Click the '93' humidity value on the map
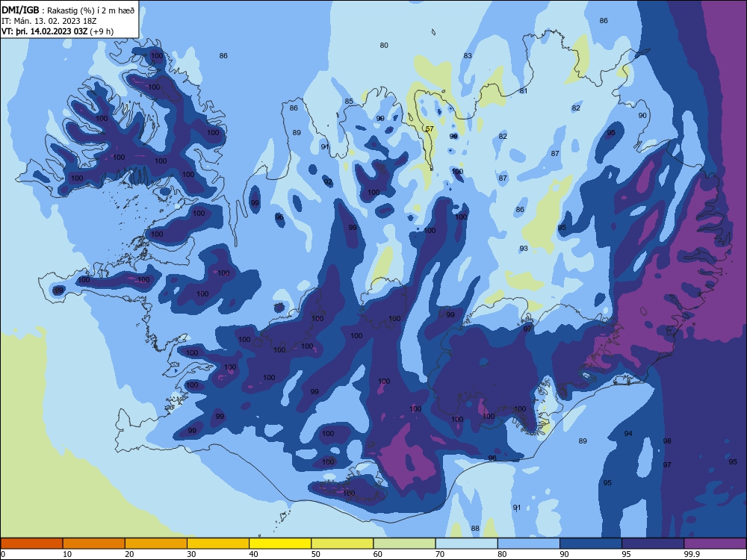Viewport: 747px width, 560px height. 524,248
